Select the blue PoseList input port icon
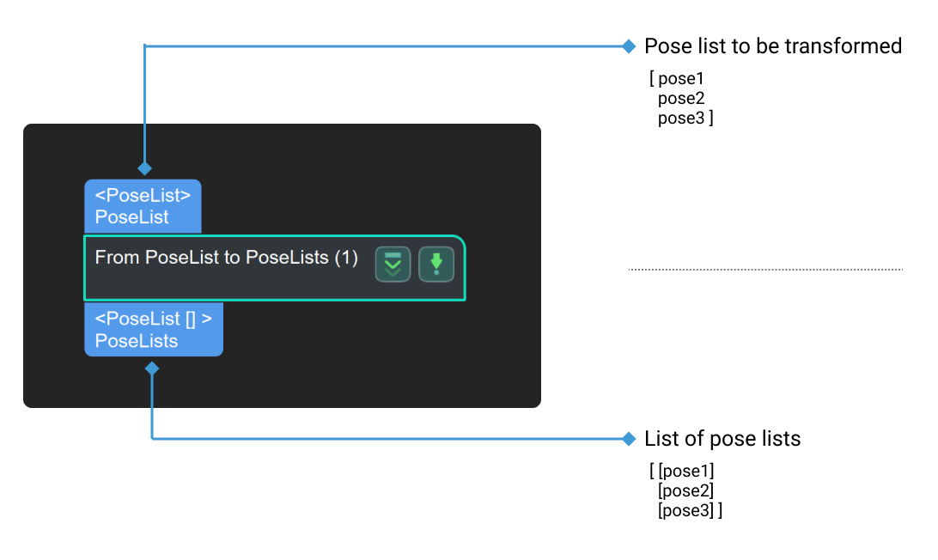The image size is (938, 560). click(x=142, y=205)
